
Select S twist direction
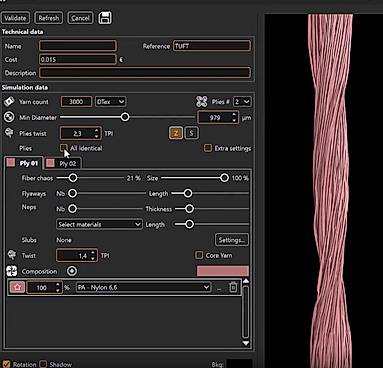[191, 133]
